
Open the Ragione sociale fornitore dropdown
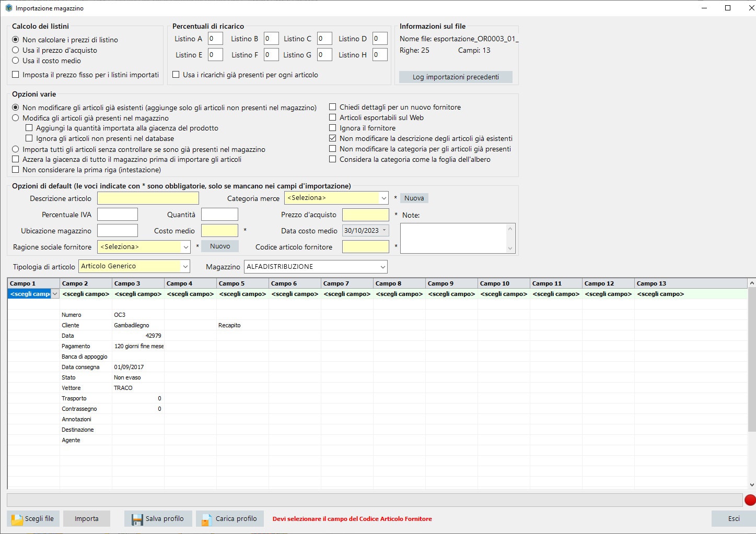(x=185, y=247)
